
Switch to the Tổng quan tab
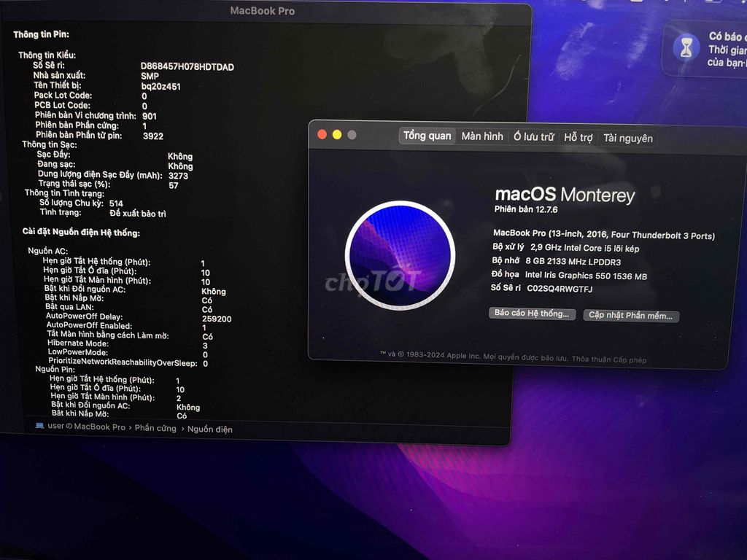click(427, 136)
